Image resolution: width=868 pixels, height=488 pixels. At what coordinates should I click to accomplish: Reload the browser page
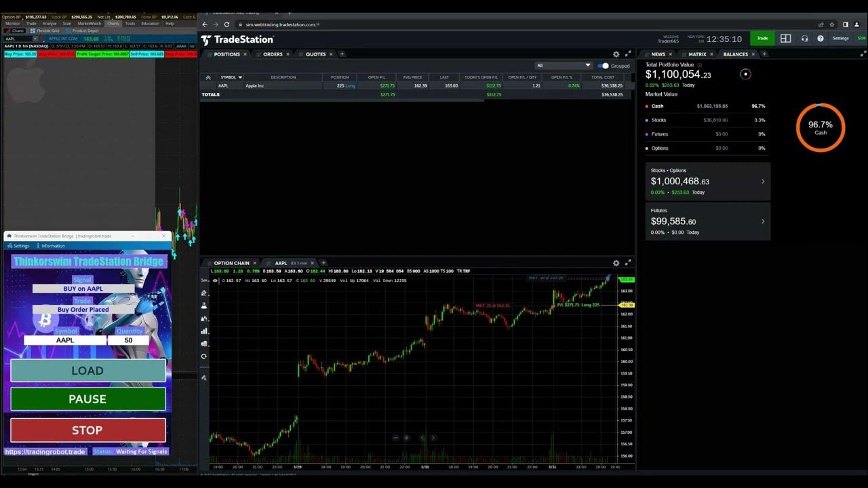click(x=226, y=24)
